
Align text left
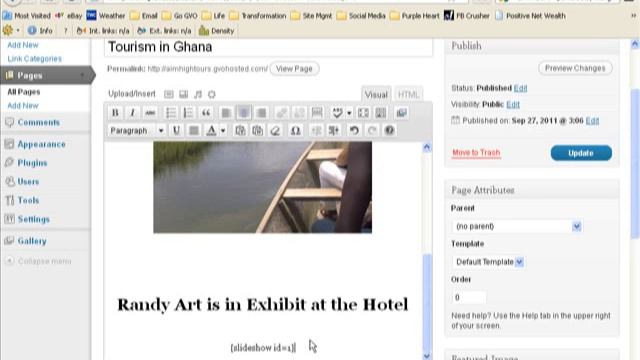click(x=226, y=113)
